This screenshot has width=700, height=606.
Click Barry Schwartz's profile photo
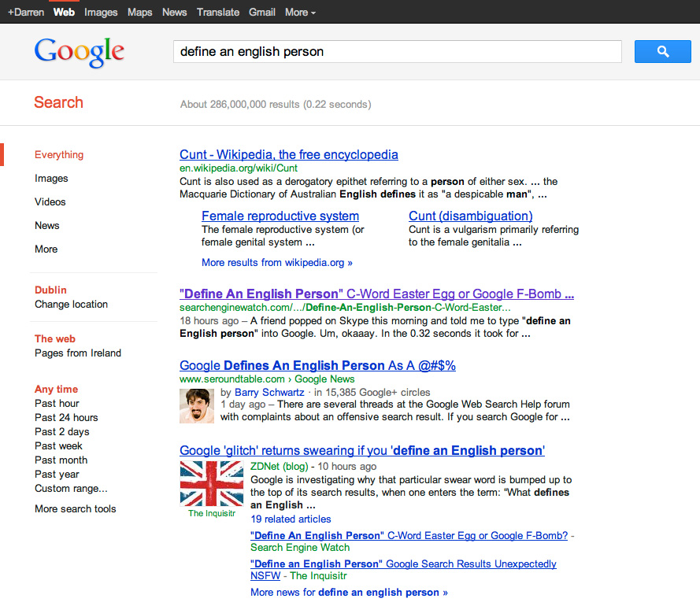tap(196, 405)
